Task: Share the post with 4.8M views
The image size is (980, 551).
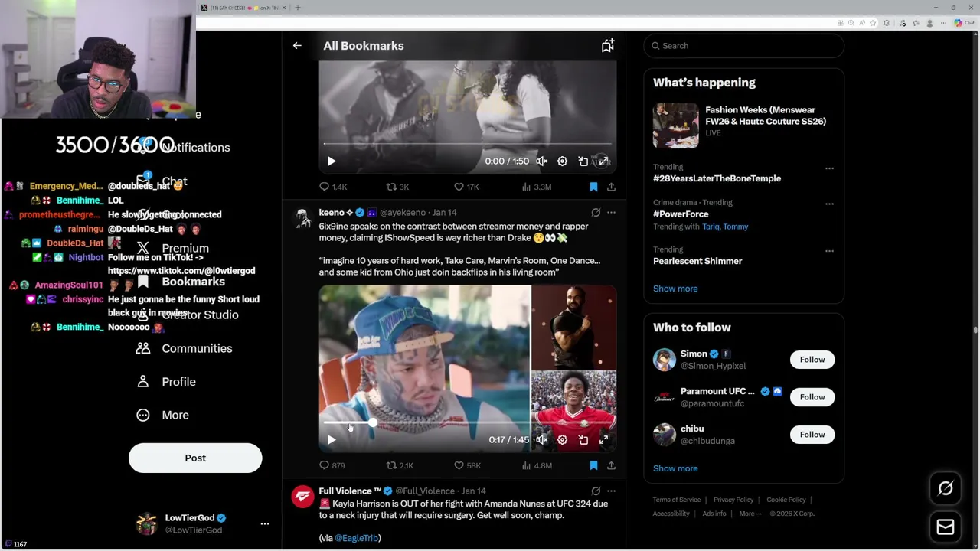Action: (x=611, y=465)
